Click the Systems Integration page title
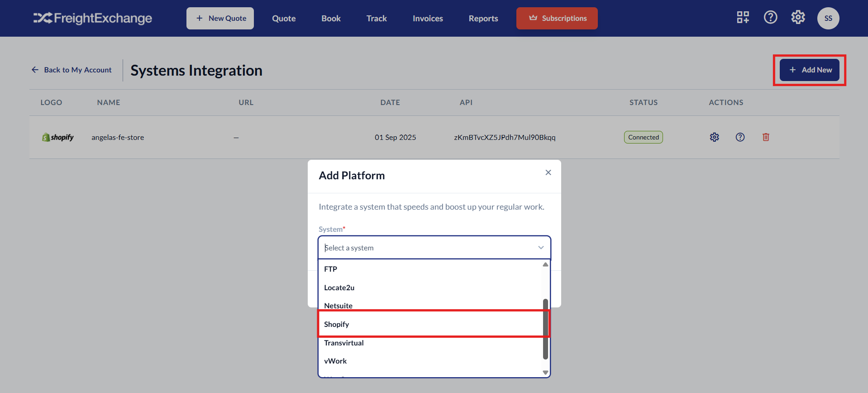868x393 pixels. pyautogui.click(x=196, y=71)
